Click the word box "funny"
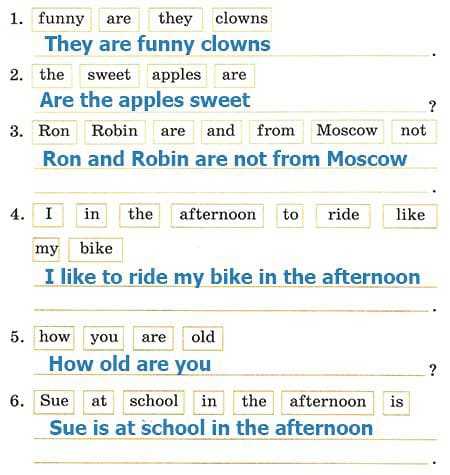 [62, 19]
